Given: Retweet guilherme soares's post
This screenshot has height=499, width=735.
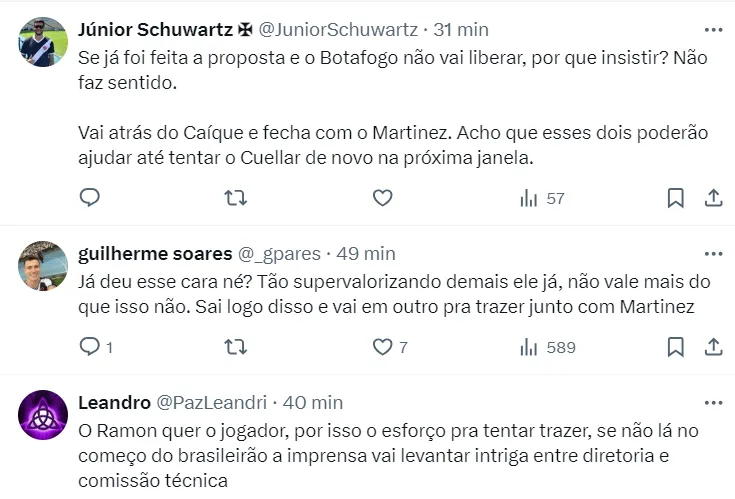Looking at the screenshot, I should pos(235,347).
